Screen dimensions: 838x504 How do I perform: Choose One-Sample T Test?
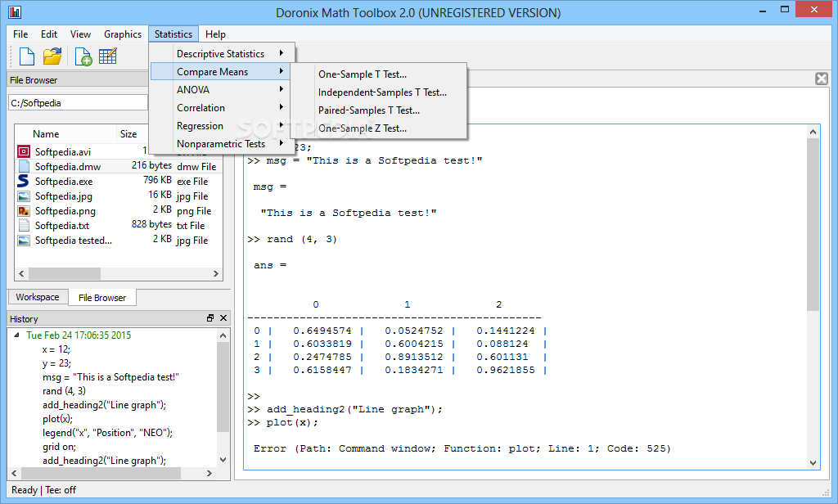[379, 74]
